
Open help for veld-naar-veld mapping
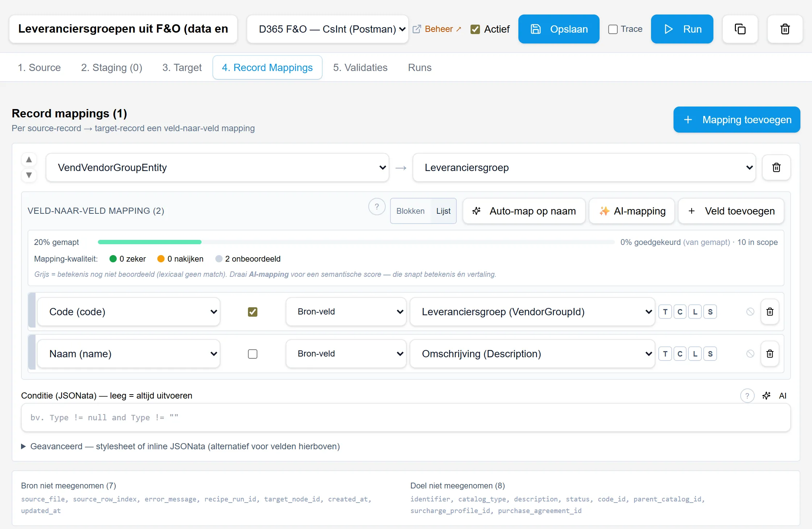coord(377,207)
